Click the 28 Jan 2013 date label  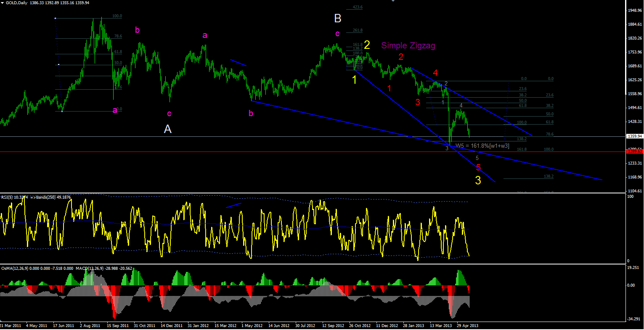coord(414,325)
